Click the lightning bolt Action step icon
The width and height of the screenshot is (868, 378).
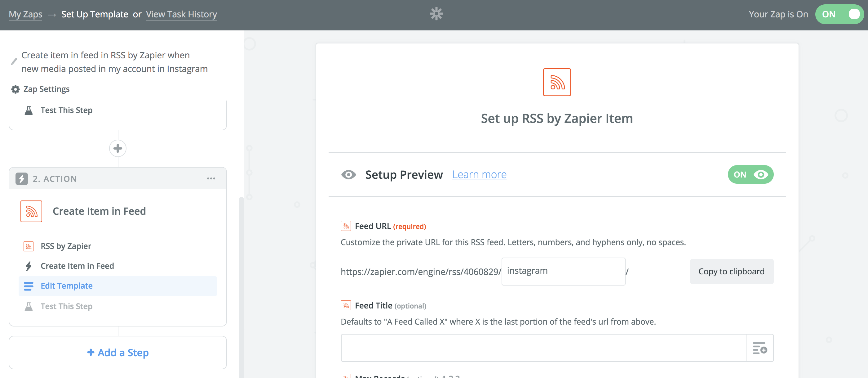pos(22,179)
